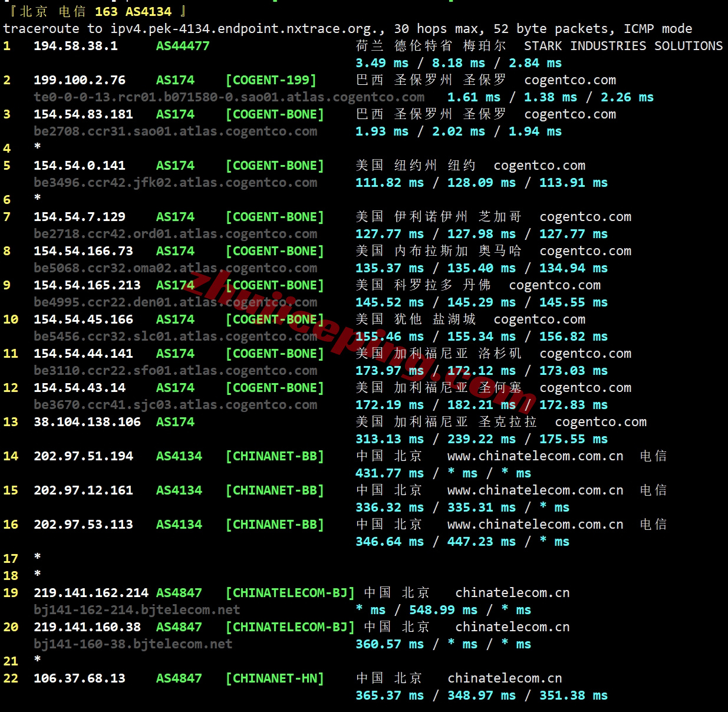Click the 351.38 ms latency value

(x=574, y=695)
